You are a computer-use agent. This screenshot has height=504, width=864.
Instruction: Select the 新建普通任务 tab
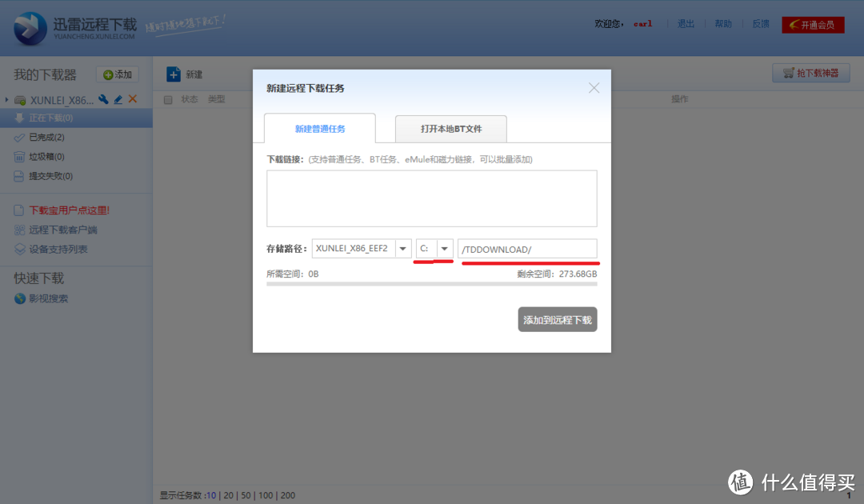tap(319, 129)
